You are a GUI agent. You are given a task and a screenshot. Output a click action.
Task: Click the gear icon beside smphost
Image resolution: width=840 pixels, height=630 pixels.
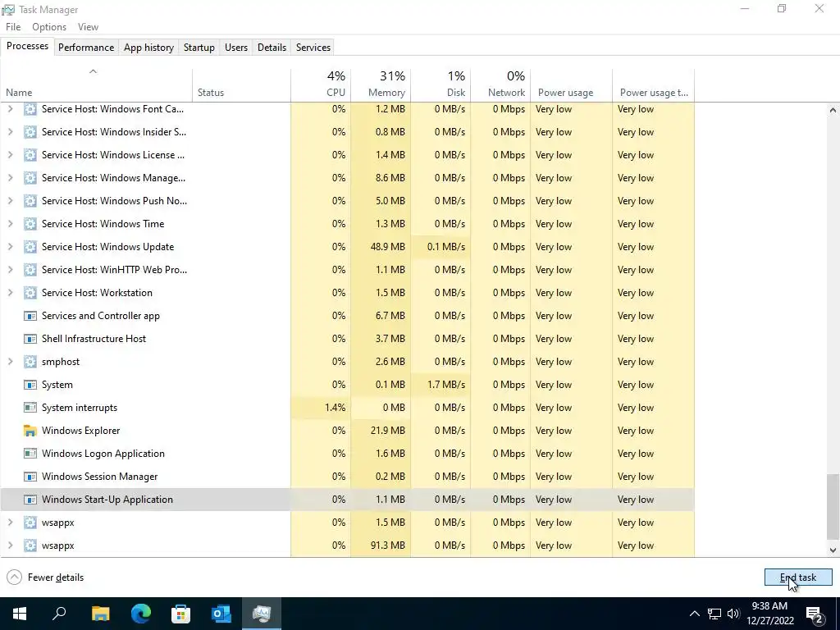click(x=30, y=362)
